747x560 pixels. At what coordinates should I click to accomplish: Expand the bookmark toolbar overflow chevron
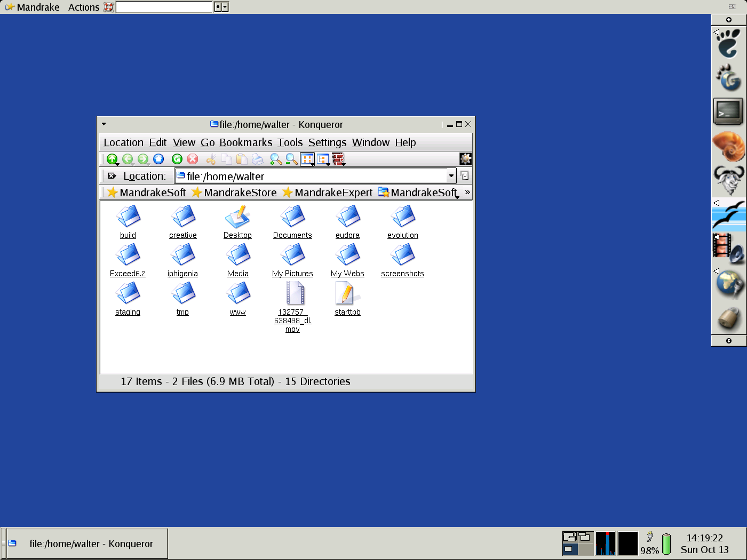point(467,193)
